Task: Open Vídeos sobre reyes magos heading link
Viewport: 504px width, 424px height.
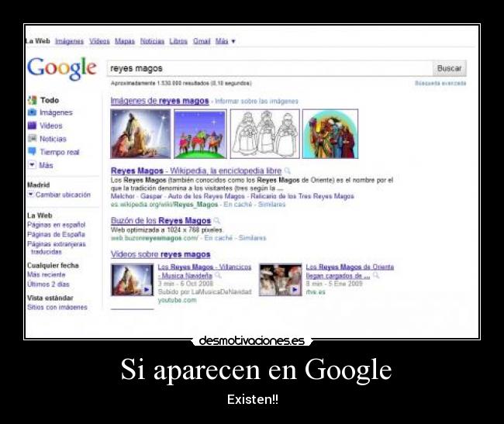Action: tap(161, 254)
